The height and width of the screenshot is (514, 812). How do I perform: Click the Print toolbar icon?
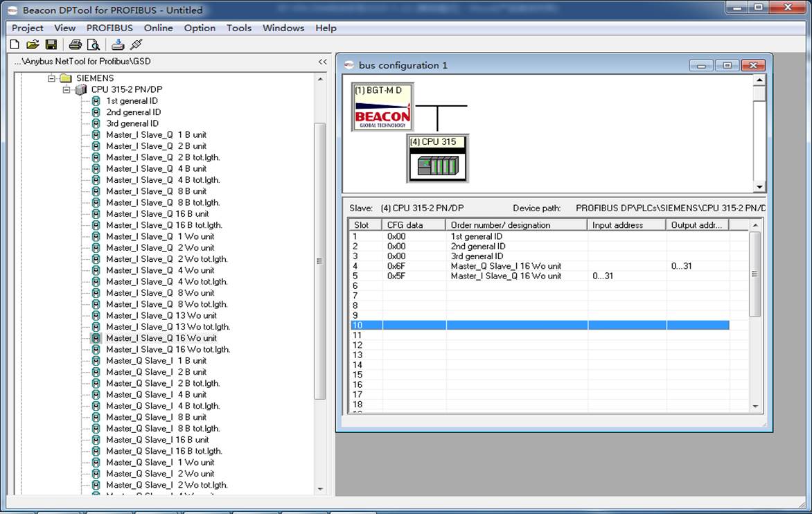tap(75, 44)
